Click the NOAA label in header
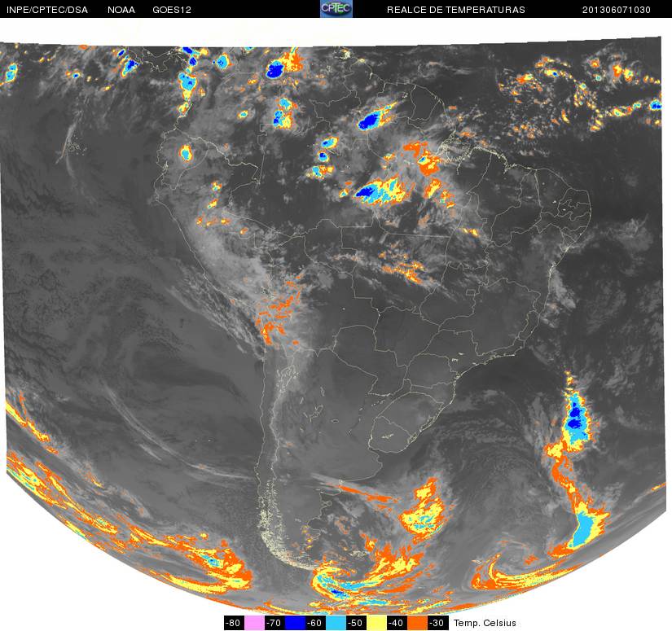This screenshot has width=672, height=631. 121,10
